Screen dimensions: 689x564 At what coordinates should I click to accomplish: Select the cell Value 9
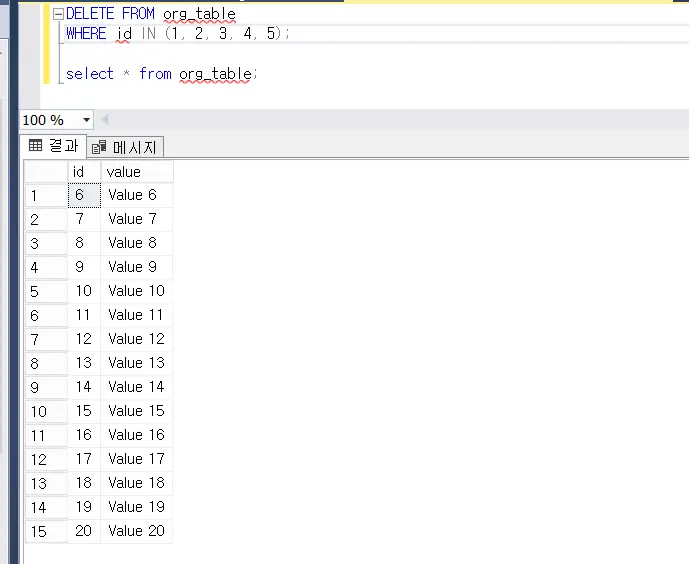137,267
